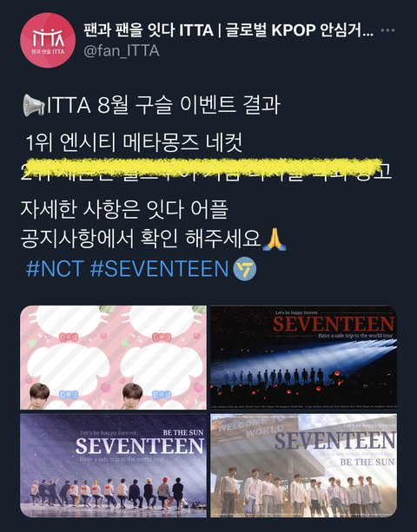Open the red SEVENTEEN concert stage image
Screen dimensions: 417x532
[303, 358]
